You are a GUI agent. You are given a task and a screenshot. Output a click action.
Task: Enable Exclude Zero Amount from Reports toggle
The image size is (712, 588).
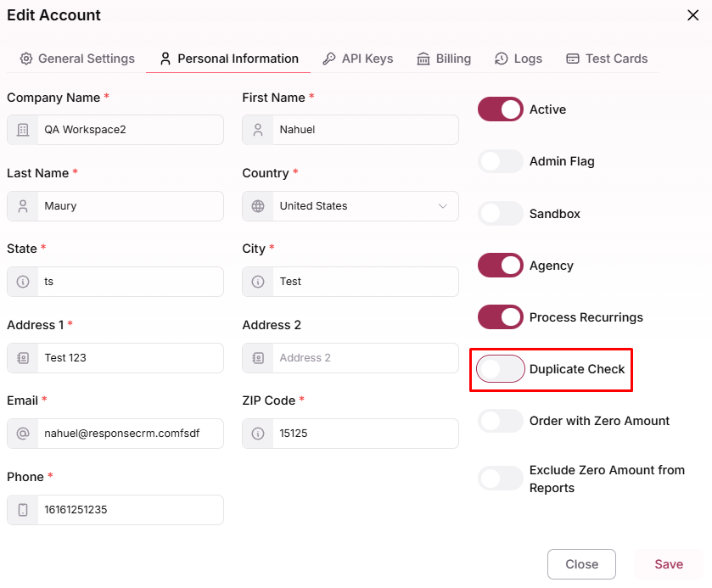[x=501, y=478]
